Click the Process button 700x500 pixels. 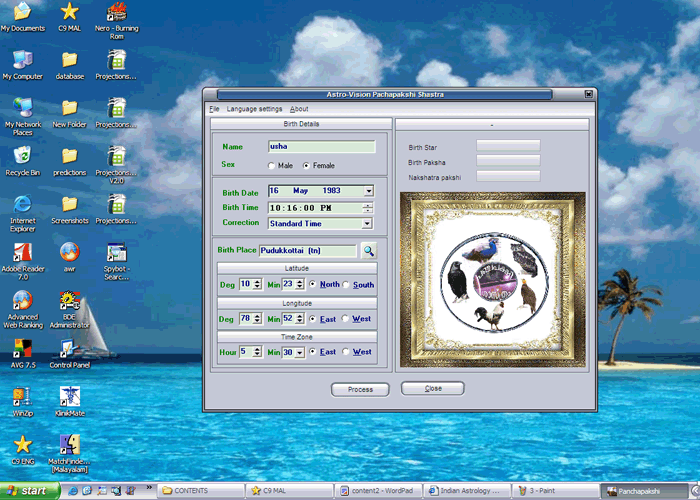click(360, 390)
